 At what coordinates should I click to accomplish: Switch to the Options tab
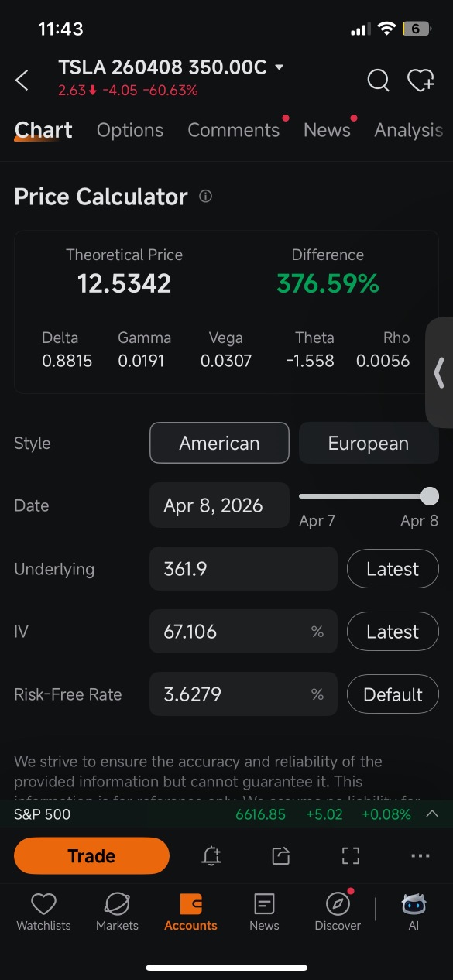(x=130, y=130)
